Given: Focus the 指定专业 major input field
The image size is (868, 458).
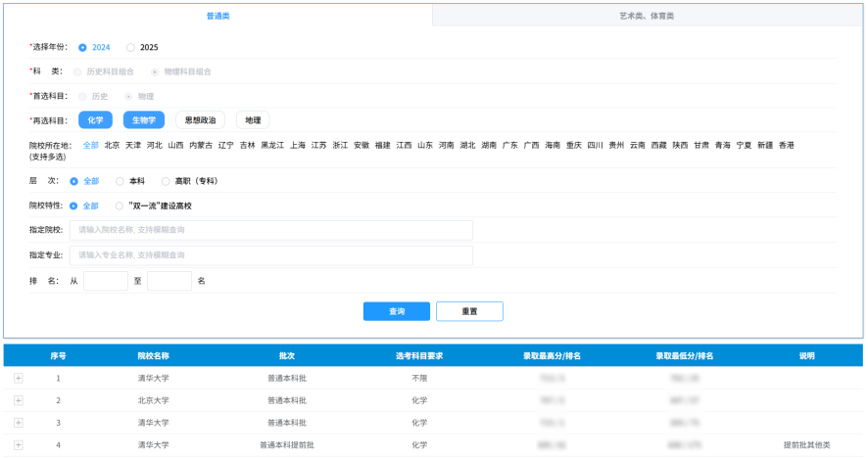Looking at the screenshot, I should tap(271, 255).
